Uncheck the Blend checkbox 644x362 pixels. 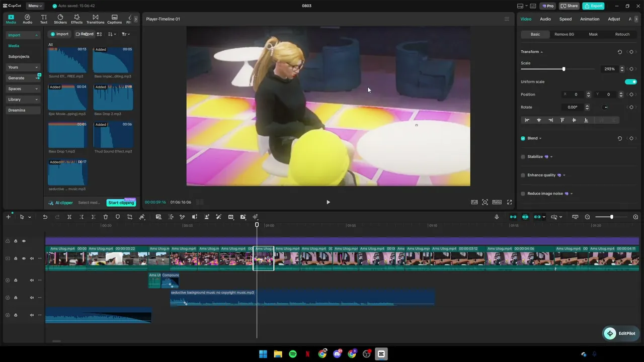tap(523, 138)
